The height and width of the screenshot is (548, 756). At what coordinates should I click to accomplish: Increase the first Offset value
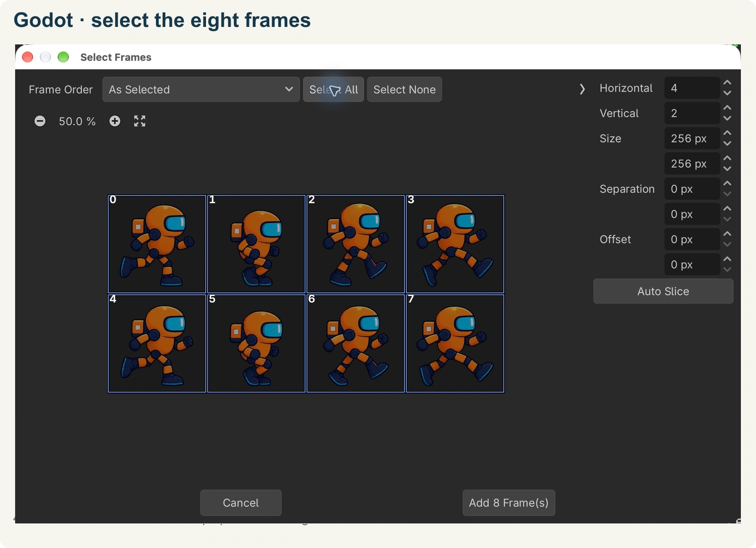[x=727, y=234]
